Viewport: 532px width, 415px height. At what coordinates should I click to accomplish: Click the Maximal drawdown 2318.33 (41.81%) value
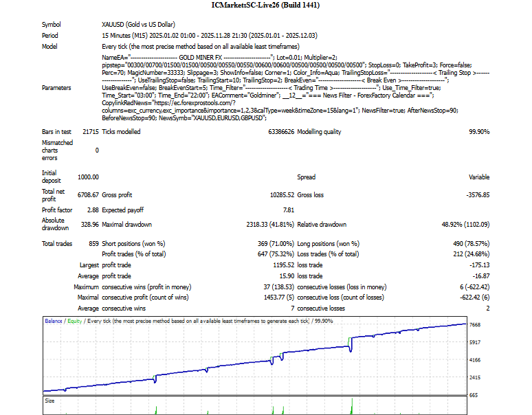click(260, 224)
